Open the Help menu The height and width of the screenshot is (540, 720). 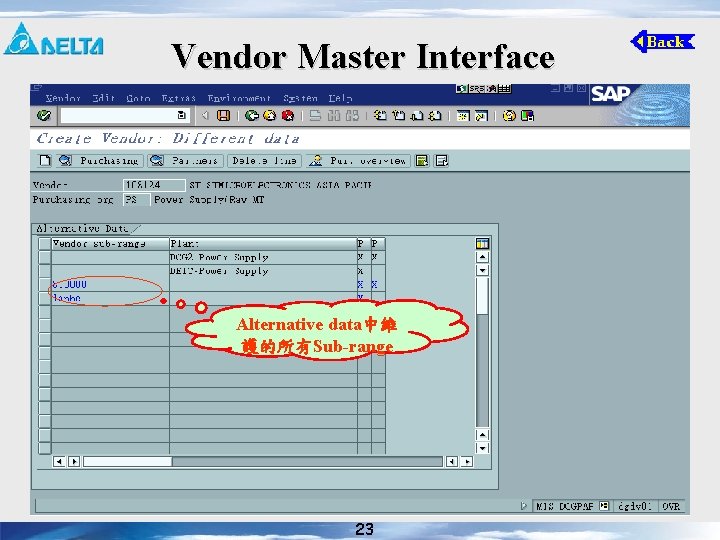pos(340,98)
